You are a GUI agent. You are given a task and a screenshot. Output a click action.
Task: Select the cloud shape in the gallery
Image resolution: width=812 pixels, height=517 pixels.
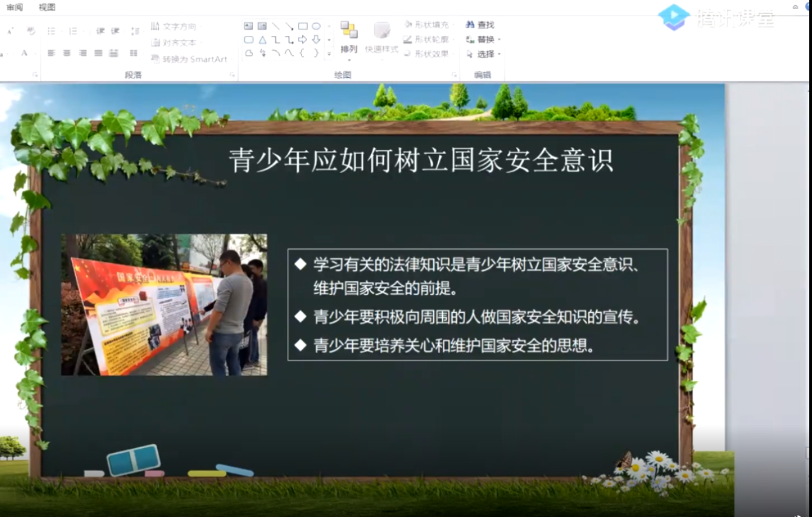pos(249,53)
